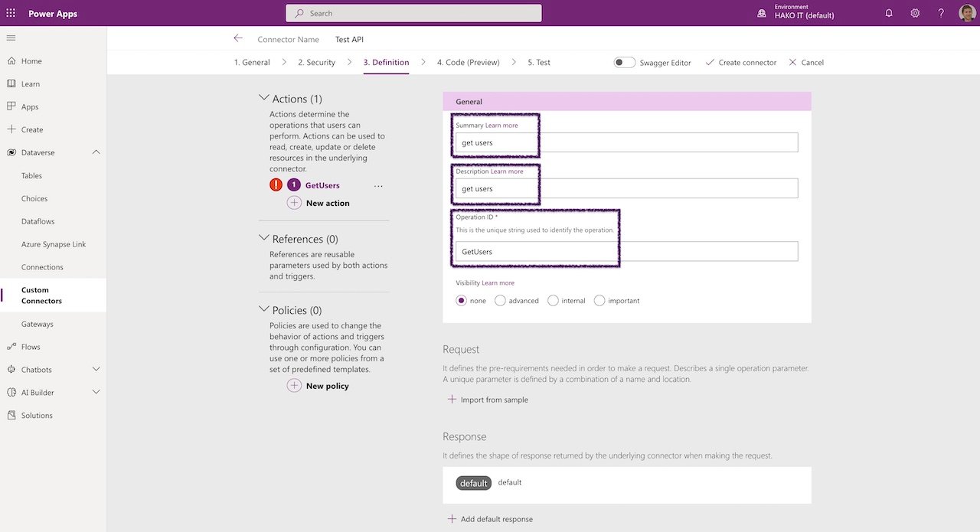Open the user profile avatar

point(967,13)
